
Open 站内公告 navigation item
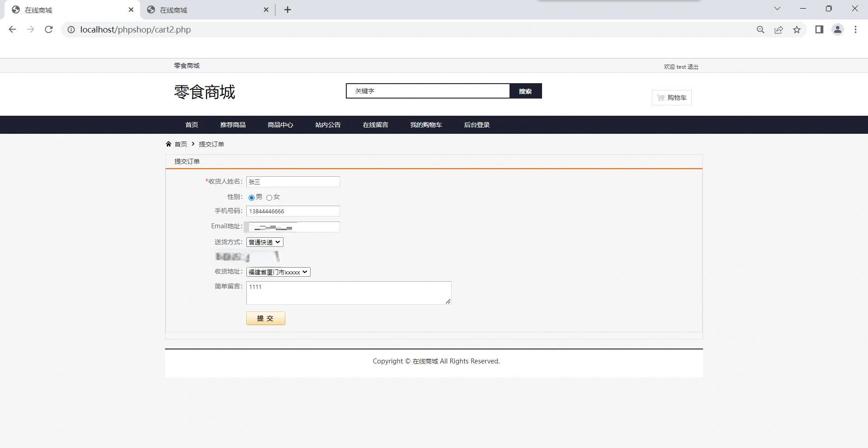click(x=328, y=125)
